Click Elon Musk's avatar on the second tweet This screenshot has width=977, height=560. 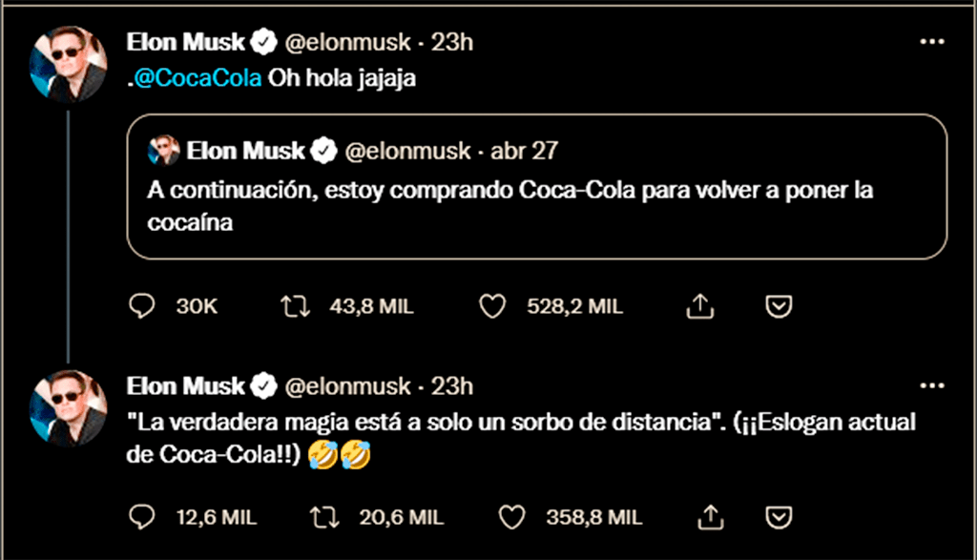tap(68, 408)
